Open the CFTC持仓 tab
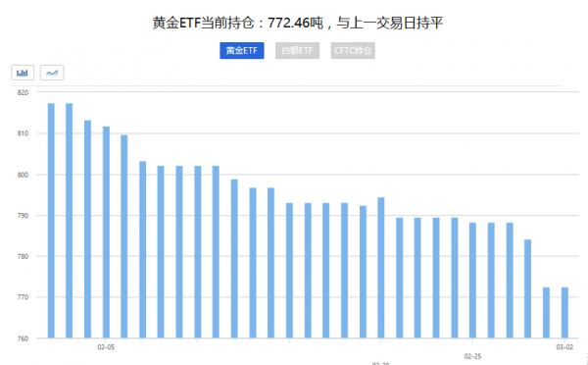Viewport: 588px width, 365px height. [353, 51]
